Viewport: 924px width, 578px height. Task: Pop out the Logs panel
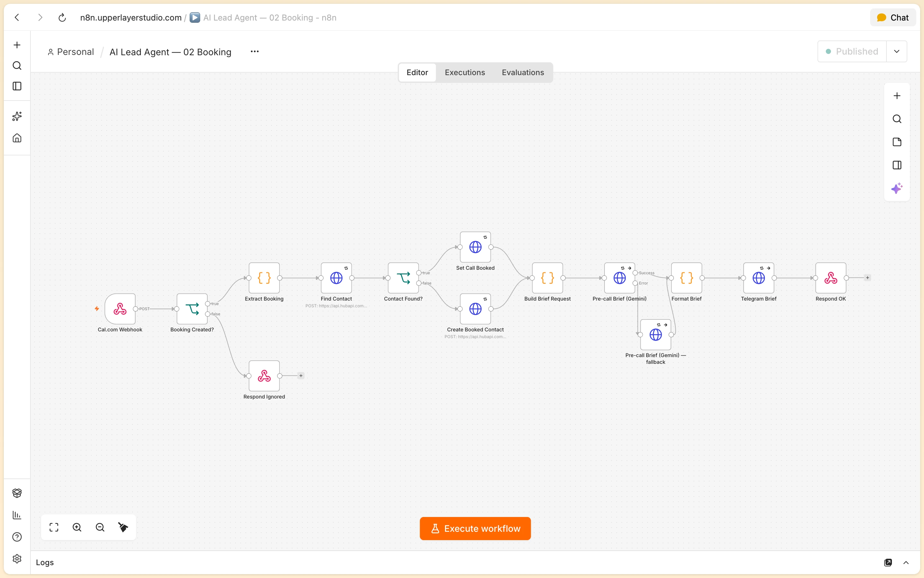[888, 563]
